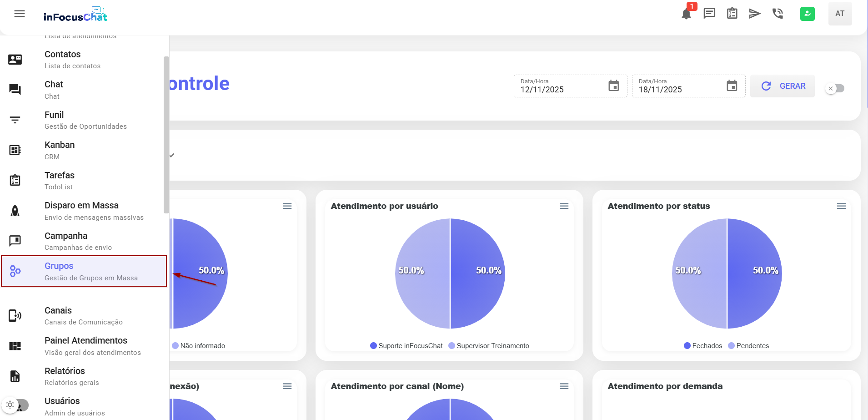Viewport: 868px width, 420px height.
Task: Click the phone call icon in header
Action: (x=778, y=14)
